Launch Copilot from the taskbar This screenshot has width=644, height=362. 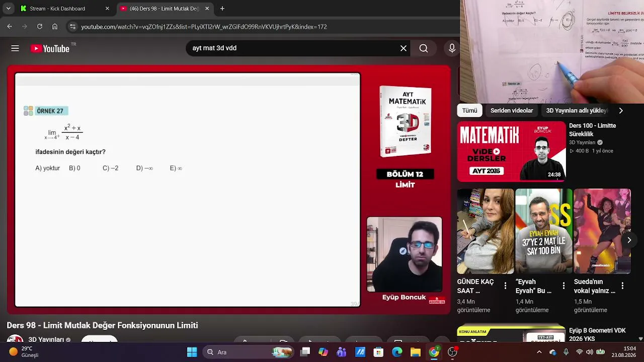323,352
